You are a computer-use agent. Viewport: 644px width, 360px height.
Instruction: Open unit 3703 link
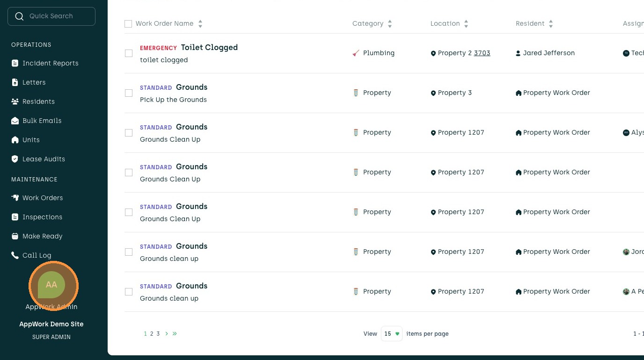pyautogui.click(x=482, y=53)
